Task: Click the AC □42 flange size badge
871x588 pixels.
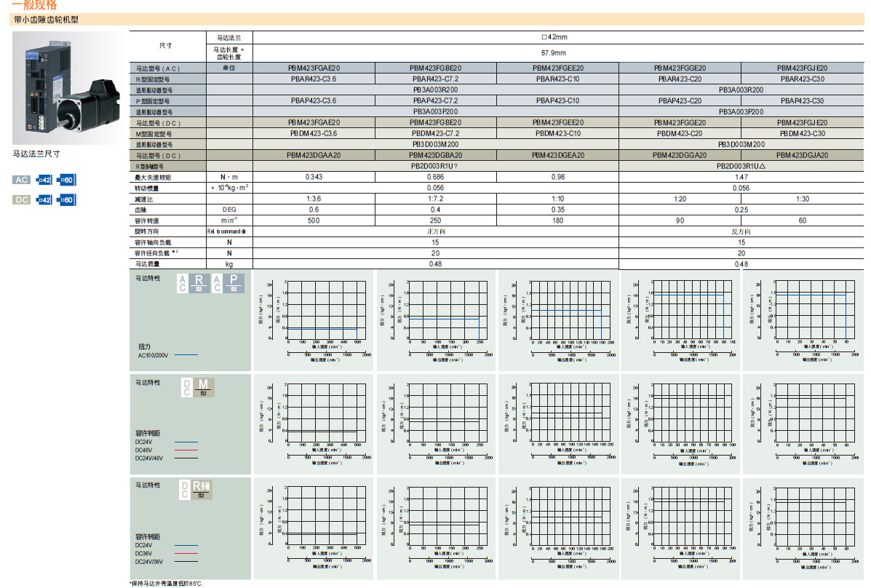Action: (x=44, y=180)
